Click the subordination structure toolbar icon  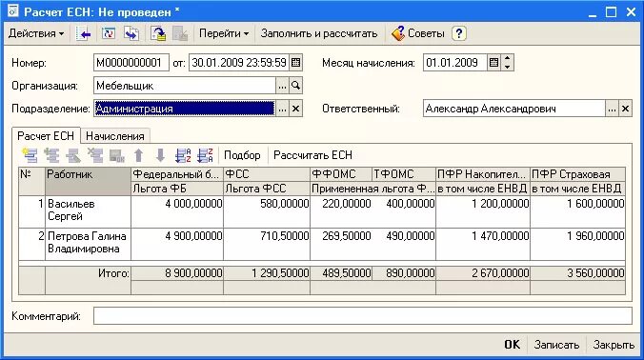(131, 33)
